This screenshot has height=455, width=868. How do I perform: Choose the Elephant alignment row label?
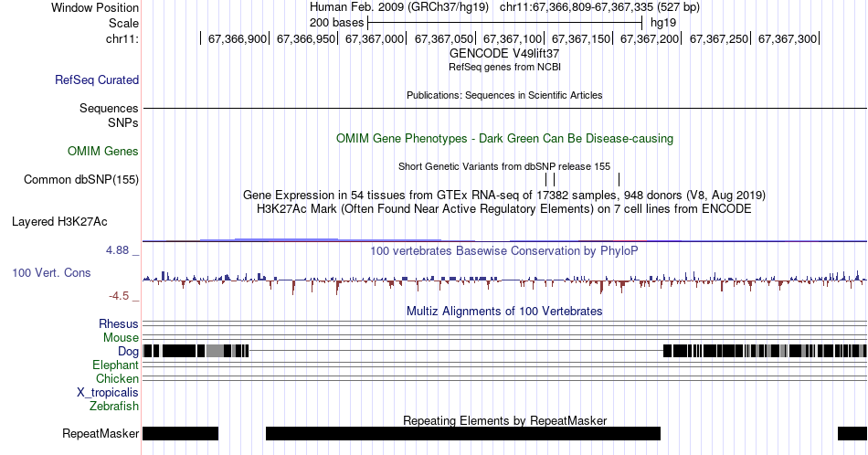(x=116, y=365)
